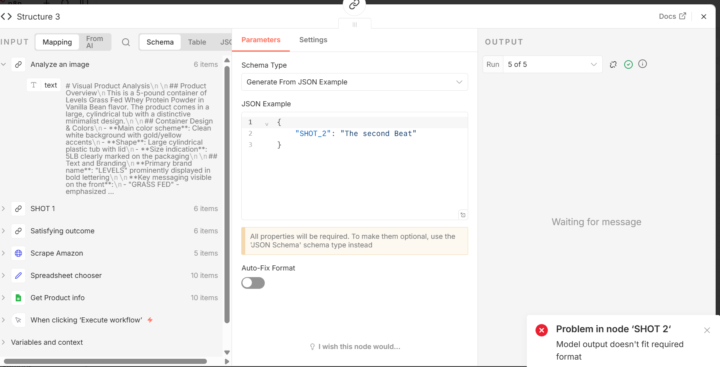This screenshot has height=367, width=720.
Task: Click 'Problem in node SHOT 2' message
Action: [x=613, y=329]
